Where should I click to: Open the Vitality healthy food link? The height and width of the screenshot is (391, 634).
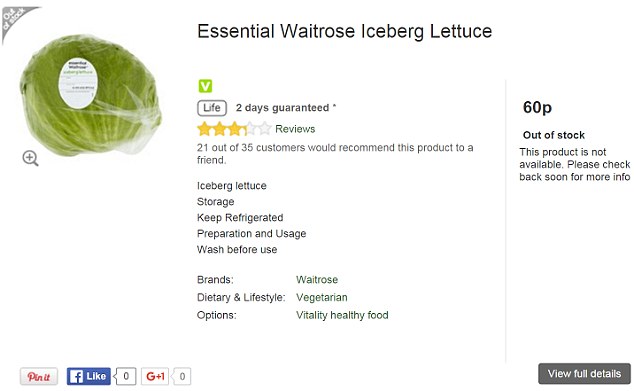point(342,315)
